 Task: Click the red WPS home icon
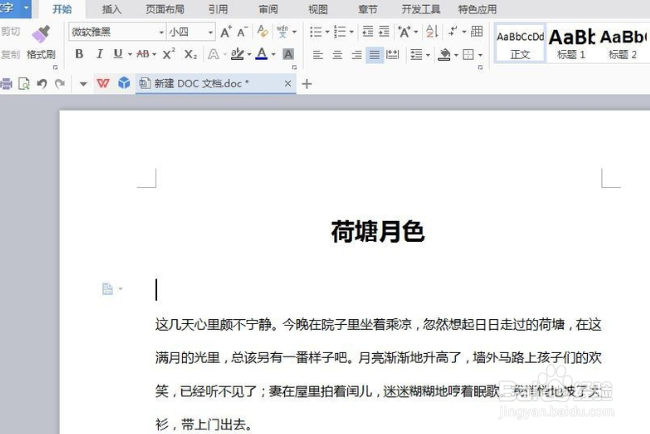103,83
